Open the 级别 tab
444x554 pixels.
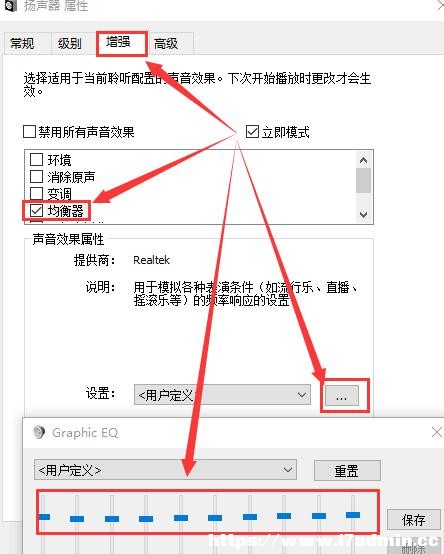tap(70, 44)
